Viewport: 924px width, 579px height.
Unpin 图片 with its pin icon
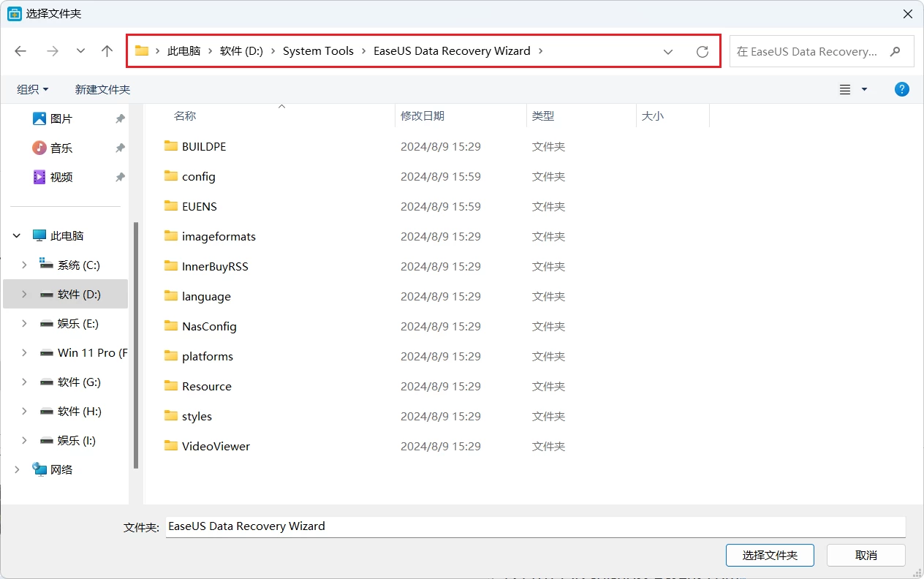[120, 118]
